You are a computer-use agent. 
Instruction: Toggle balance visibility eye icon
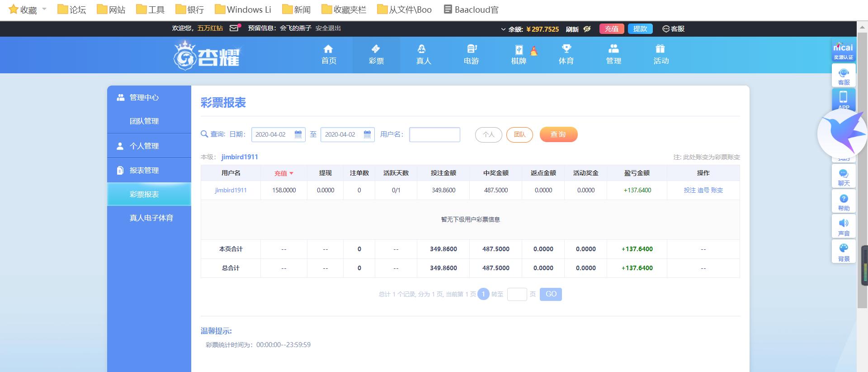587,29
